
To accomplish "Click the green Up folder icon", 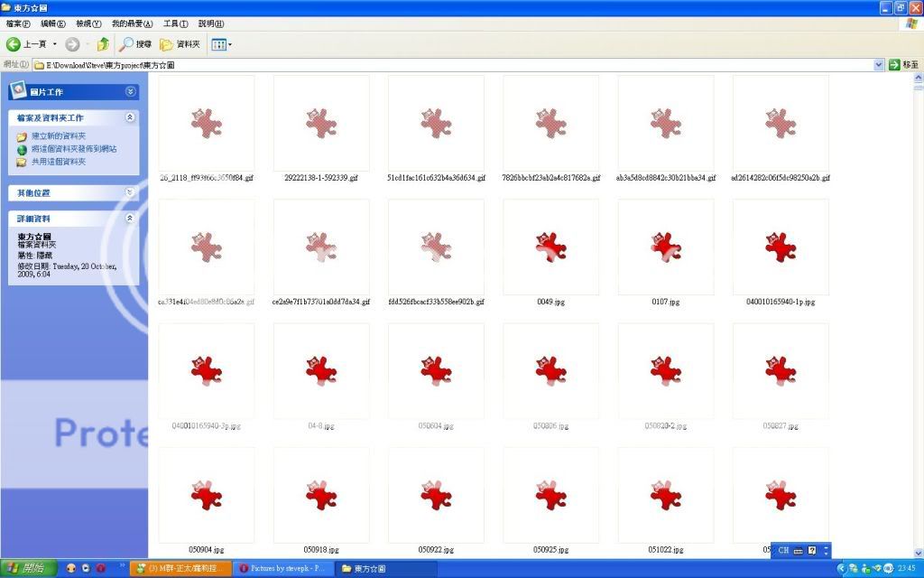I will 103,44.
